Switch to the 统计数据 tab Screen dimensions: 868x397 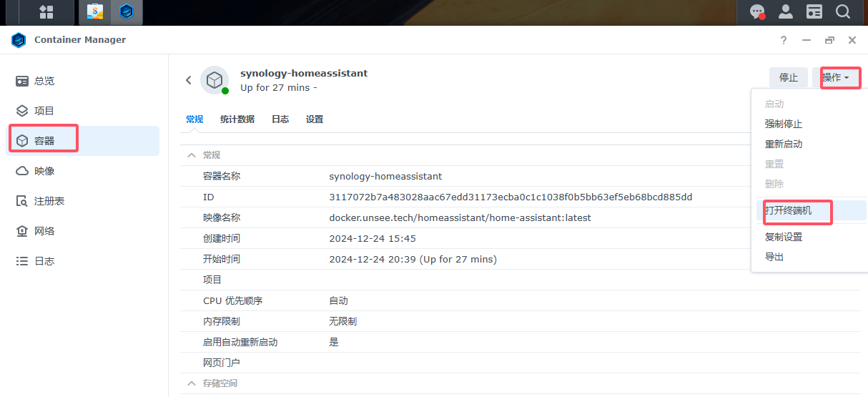[237, 119]
